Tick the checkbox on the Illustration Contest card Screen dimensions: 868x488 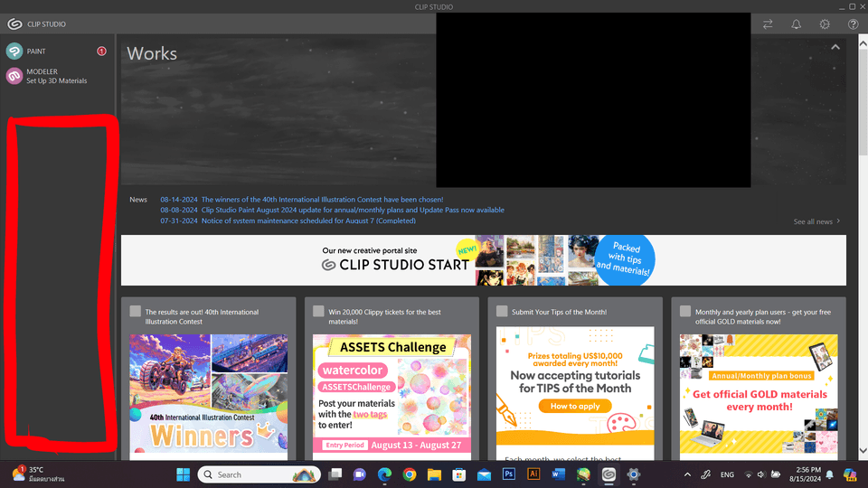[x=135, y=311]
